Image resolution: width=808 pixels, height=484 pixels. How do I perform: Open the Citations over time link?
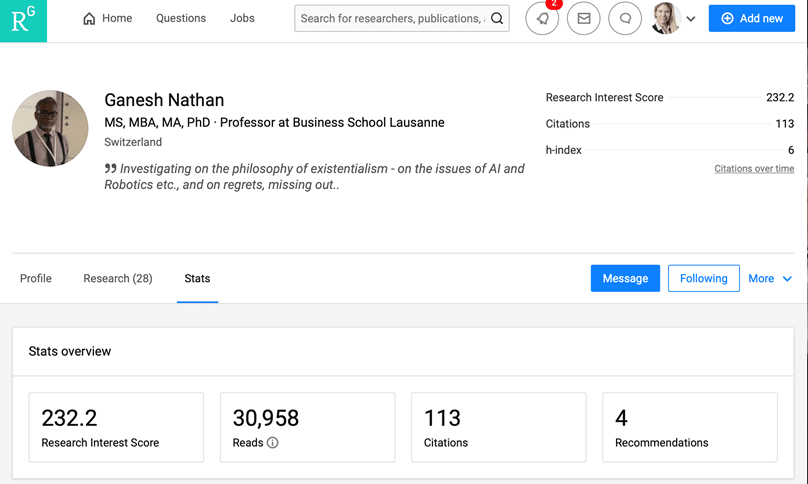[x=754, y=169]
